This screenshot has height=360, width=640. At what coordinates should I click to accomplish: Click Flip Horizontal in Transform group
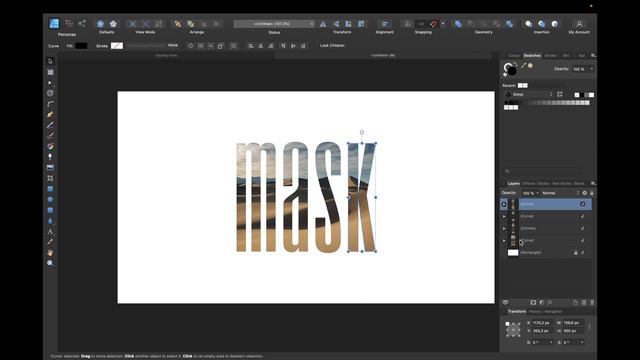point(323,24)
